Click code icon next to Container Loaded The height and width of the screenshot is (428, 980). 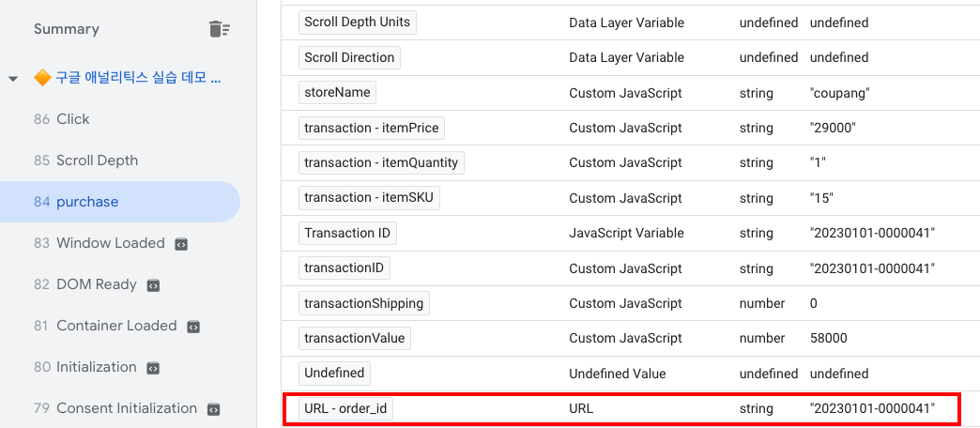[x=193, y=326]
